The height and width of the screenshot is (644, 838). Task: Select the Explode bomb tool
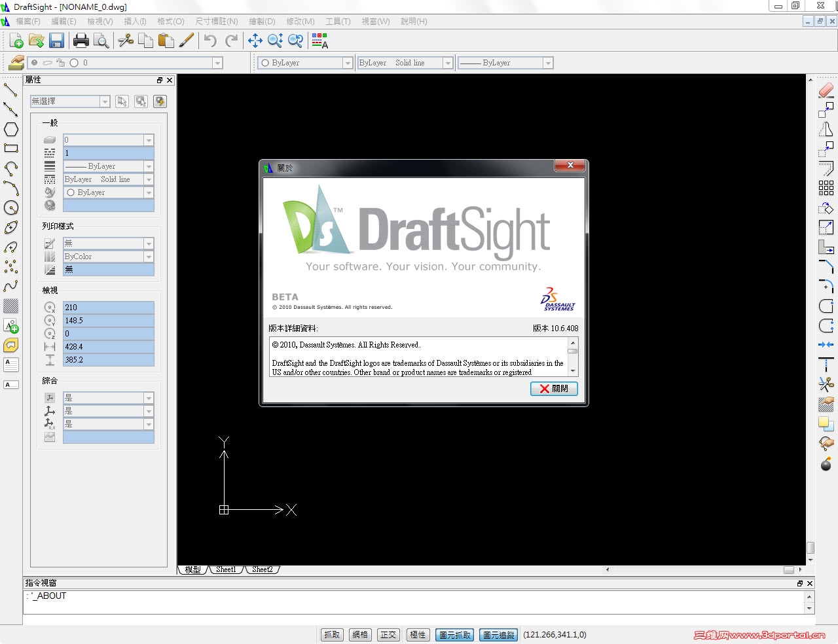coord(826,464)
